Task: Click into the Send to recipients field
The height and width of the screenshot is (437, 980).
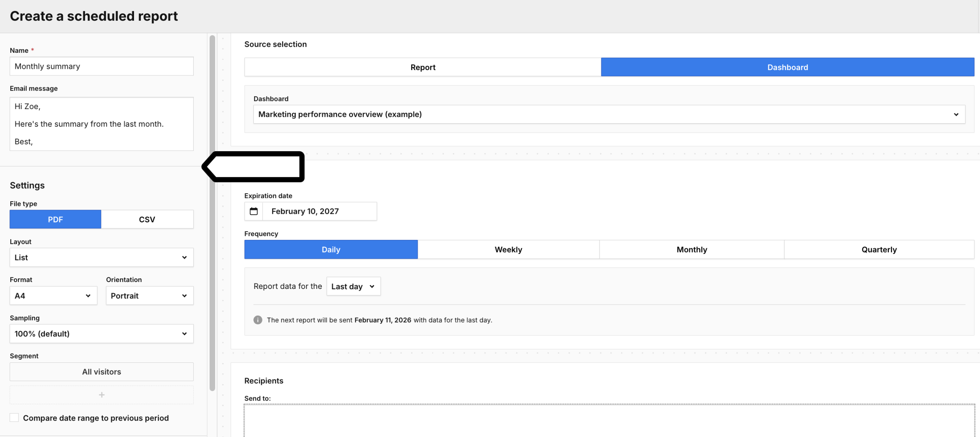Action: [609, 420]
